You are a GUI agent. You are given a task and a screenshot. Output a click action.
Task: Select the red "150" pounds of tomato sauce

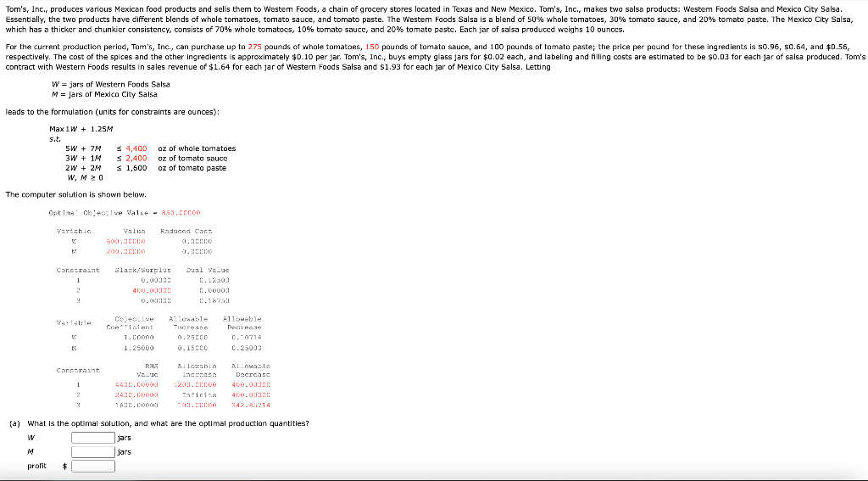tap(373, 48)
